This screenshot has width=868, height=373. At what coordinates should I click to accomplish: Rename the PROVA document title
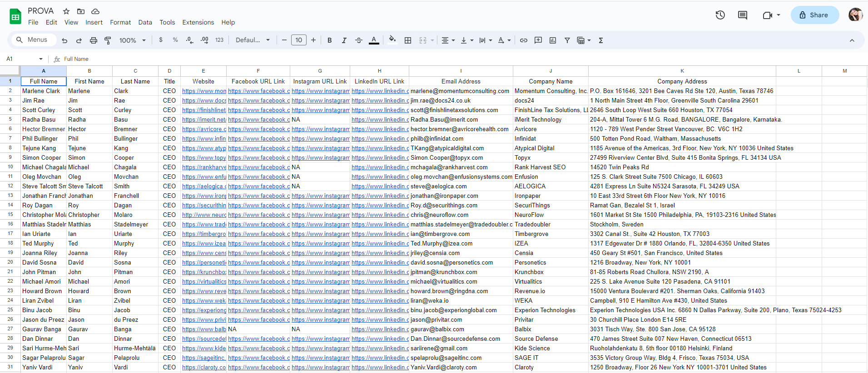(41, 11)
